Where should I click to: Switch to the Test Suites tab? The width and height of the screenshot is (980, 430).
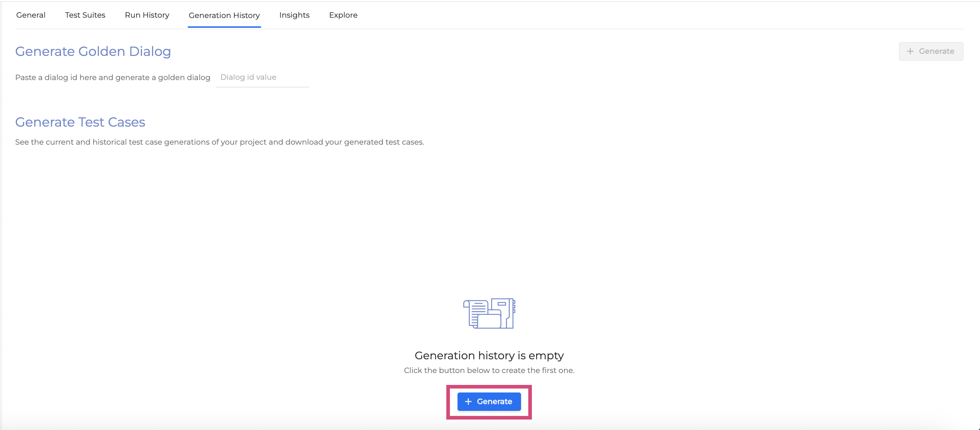tap(85, 15)
